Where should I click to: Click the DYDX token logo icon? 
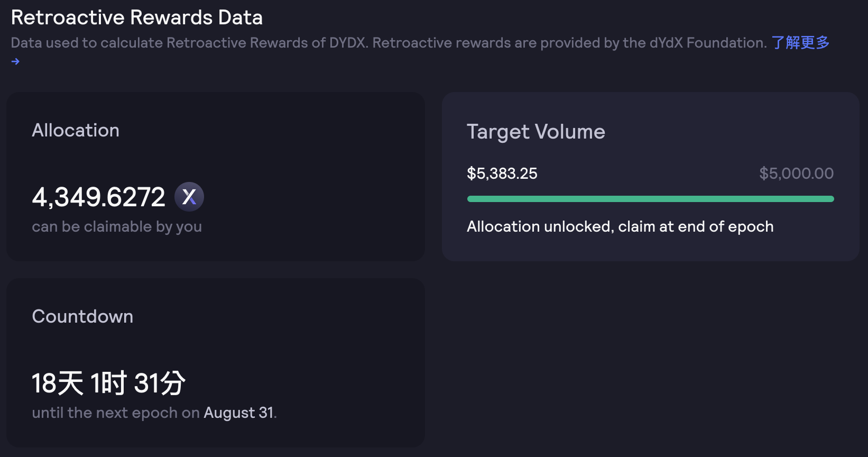[x=189, y=197]
